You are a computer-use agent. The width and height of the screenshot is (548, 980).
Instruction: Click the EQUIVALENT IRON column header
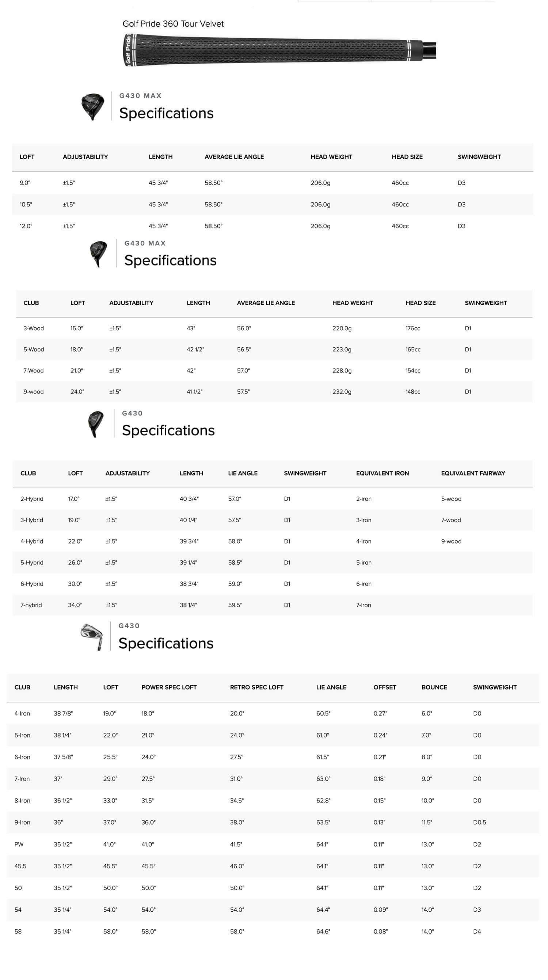tap(383, 473)
